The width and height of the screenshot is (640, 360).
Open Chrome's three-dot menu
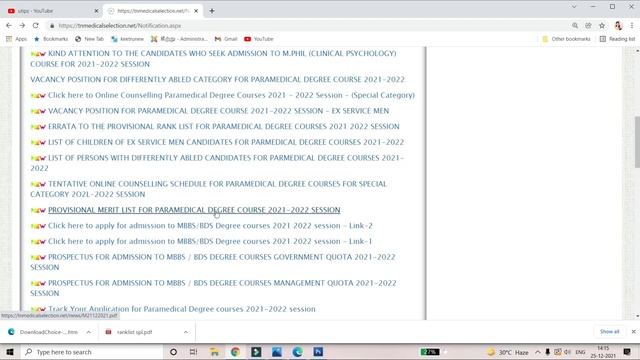pos(632,25)
